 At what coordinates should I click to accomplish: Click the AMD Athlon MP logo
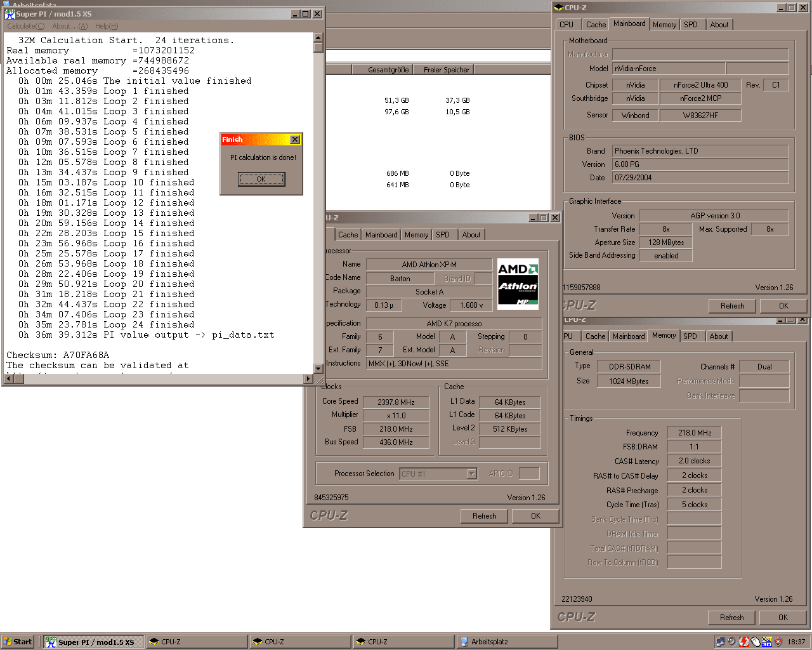click(x=518, y=284)
